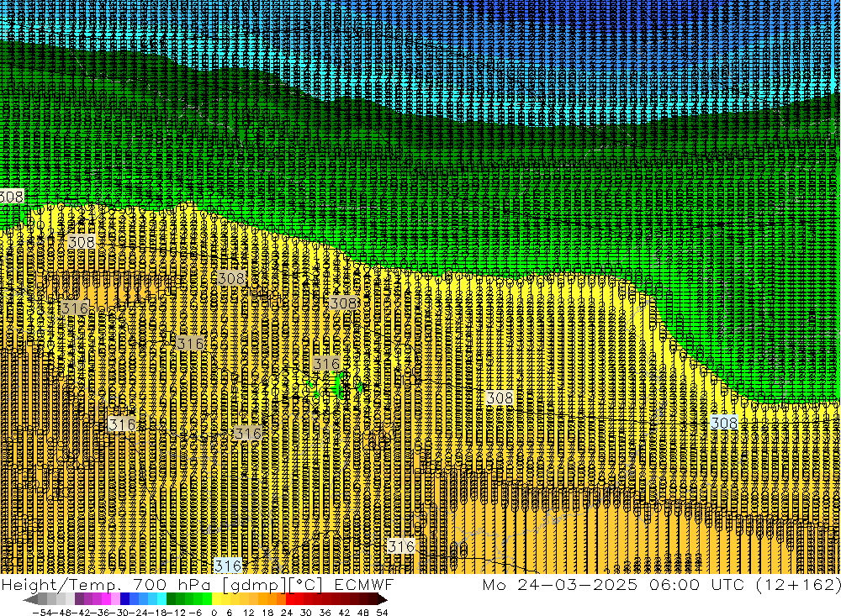841x616 pixels.
Task: Click the '[gdmp]' unit label
Action: pyautogui.click(x=255, y=585)
